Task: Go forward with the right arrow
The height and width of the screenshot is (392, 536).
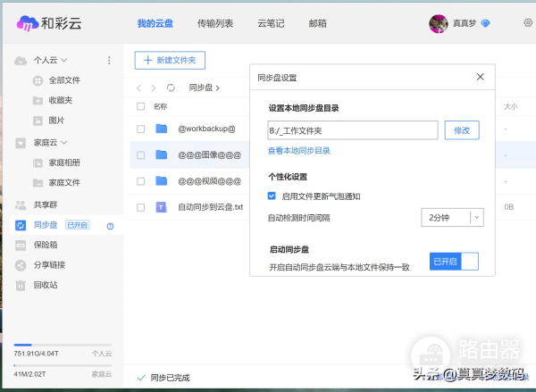Action: [154, 88]
